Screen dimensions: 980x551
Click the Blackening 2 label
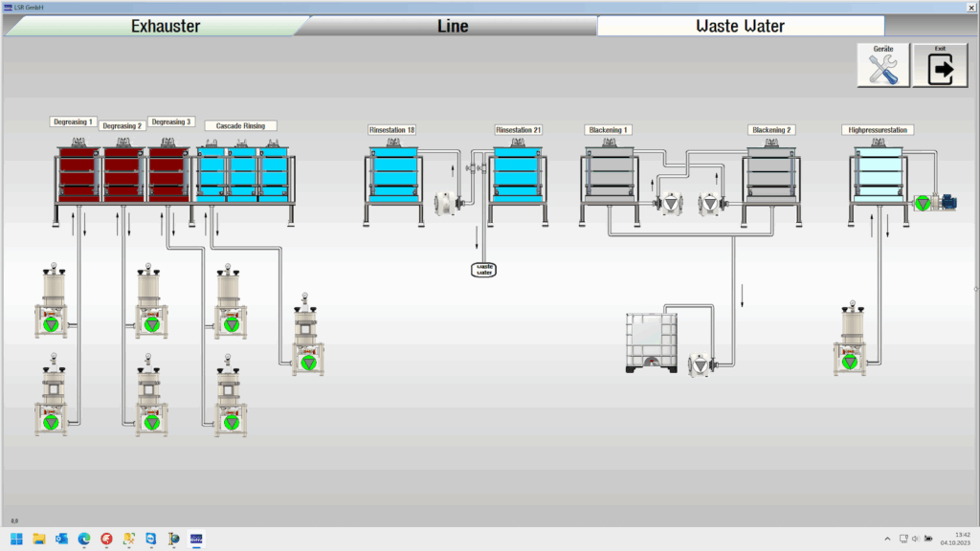771,130
